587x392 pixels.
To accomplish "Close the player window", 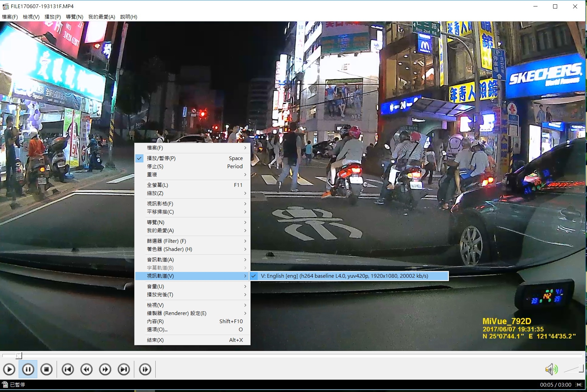I will click(x=575, y=6).
